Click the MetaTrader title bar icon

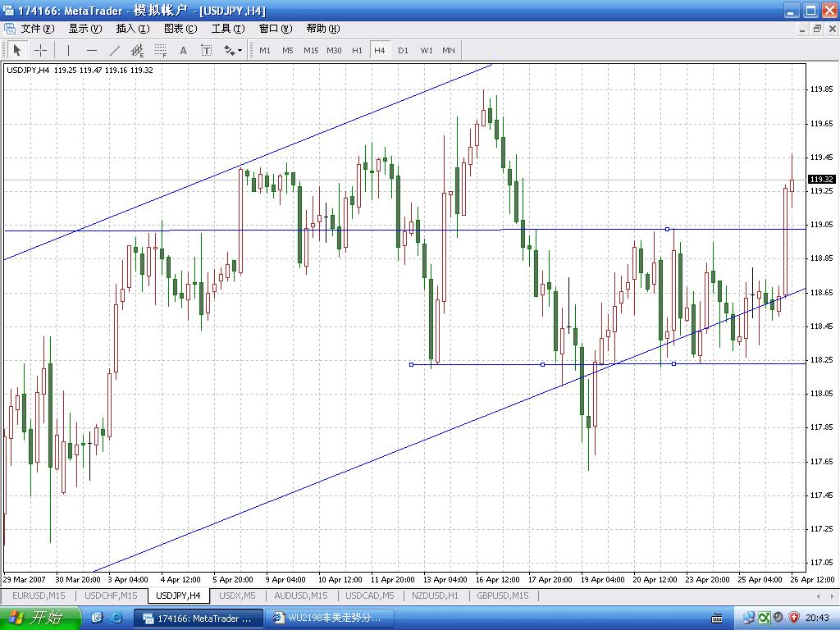coord(8,10)
